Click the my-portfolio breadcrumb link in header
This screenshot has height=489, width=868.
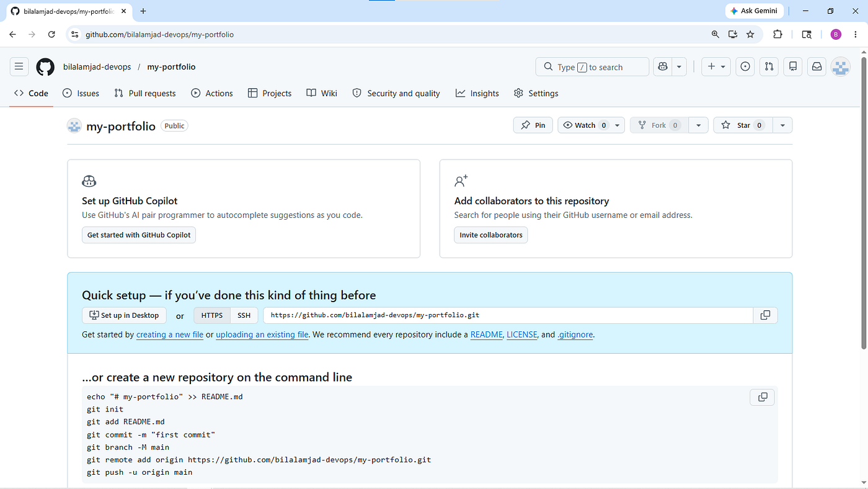coord(171,67)
